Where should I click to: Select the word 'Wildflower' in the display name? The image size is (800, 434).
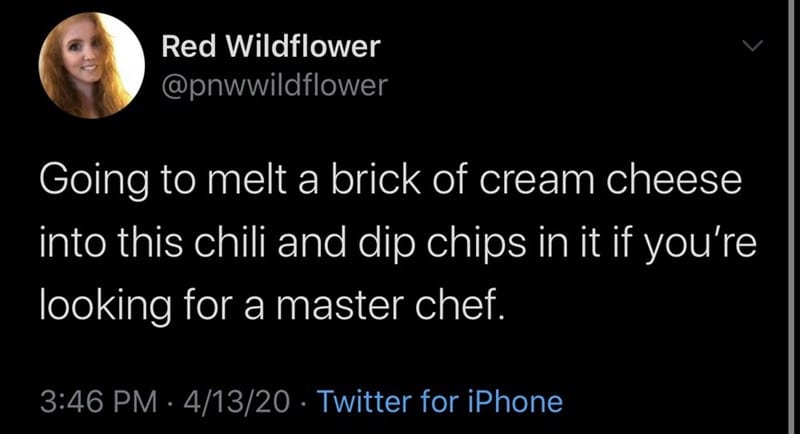[x=303, y=46]
